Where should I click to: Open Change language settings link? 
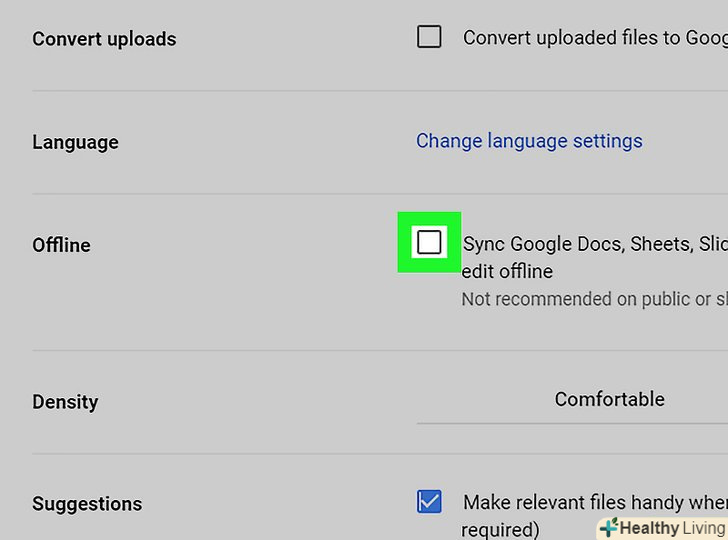coord(529,141)
